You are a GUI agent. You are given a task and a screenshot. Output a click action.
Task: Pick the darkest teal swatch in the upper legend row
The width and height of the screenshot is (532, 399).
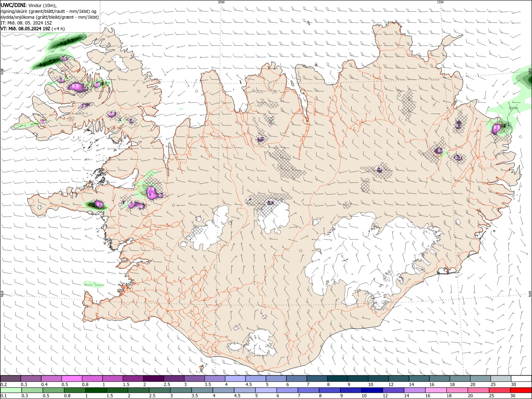[337, 379]
